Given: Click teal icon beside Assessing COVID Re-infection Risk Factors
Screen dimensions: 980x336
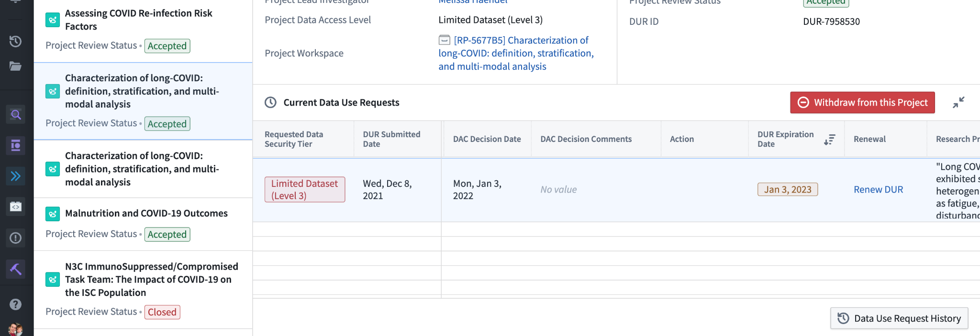Looking at the screenshot, I should [x=53, y=20].
